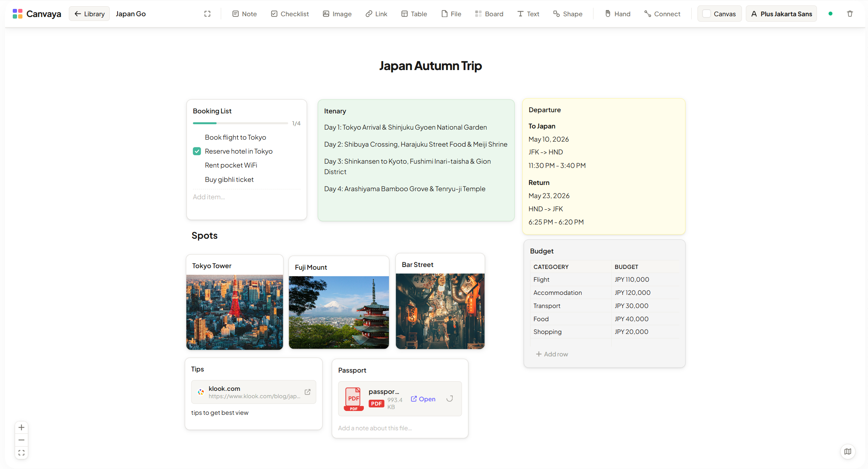Add a Board from the toolbar
Viewport: 868px width, 469px height.
[489, 14]
